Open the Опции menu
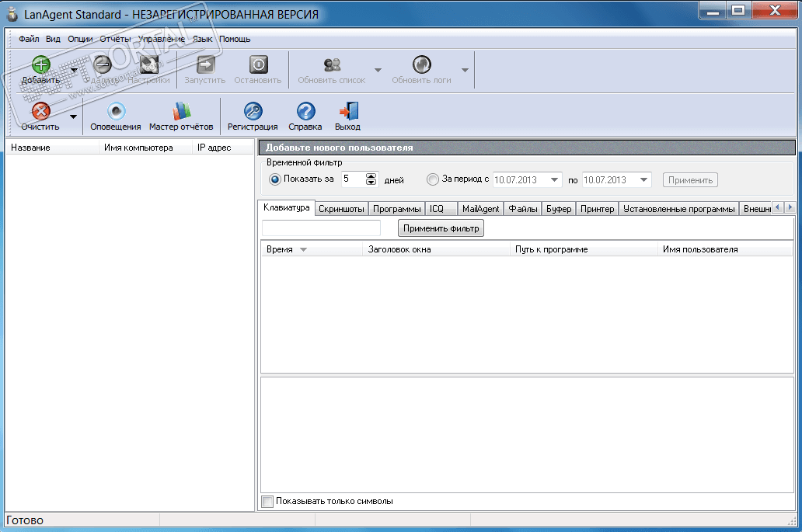The width and height of the screenshot is (802, 532). coord(80,39)
